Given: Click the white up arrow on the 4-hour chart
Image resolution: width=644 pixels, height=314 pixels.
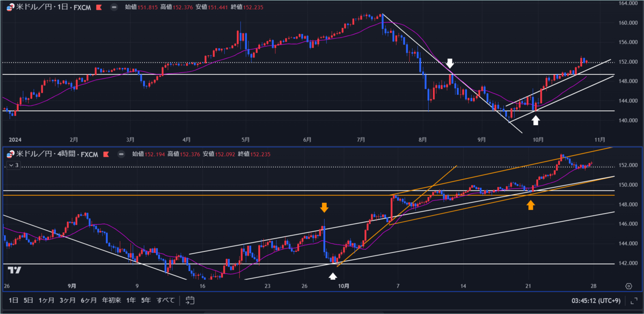Looking at the screenshot, I should click(333, 276).
